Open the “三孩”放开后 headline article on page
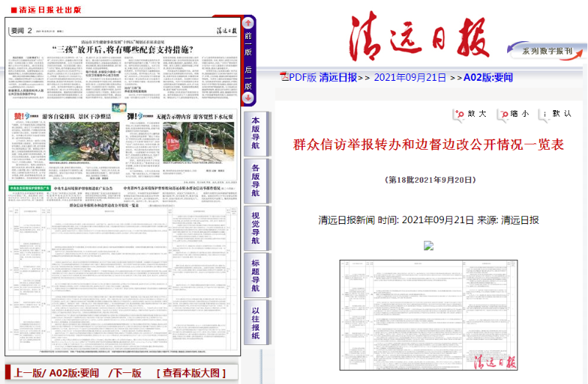The height and width of the screenshot is (384, 588). tap(123, 49)
